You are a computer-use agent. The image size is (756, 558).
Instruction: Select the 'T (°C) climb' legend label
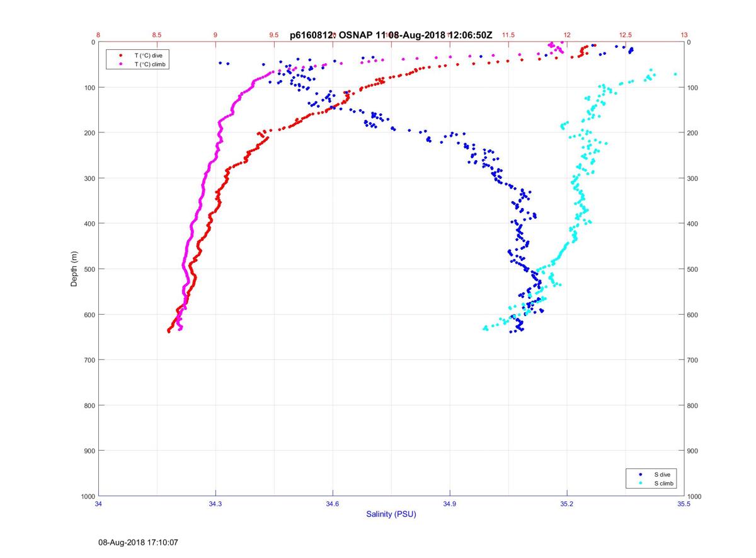(x=150, y=64)
